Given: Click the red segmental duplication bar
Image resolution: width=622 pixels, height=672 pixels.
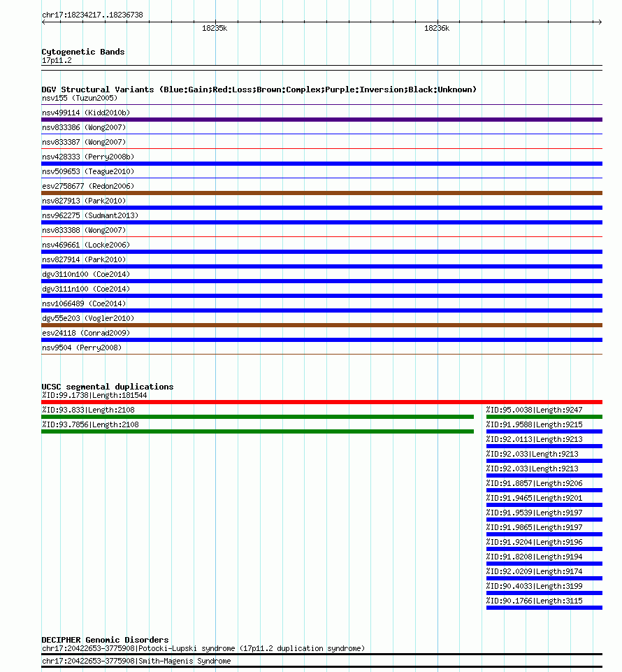Looking at the screenshot, I should [x=321, y=402].
